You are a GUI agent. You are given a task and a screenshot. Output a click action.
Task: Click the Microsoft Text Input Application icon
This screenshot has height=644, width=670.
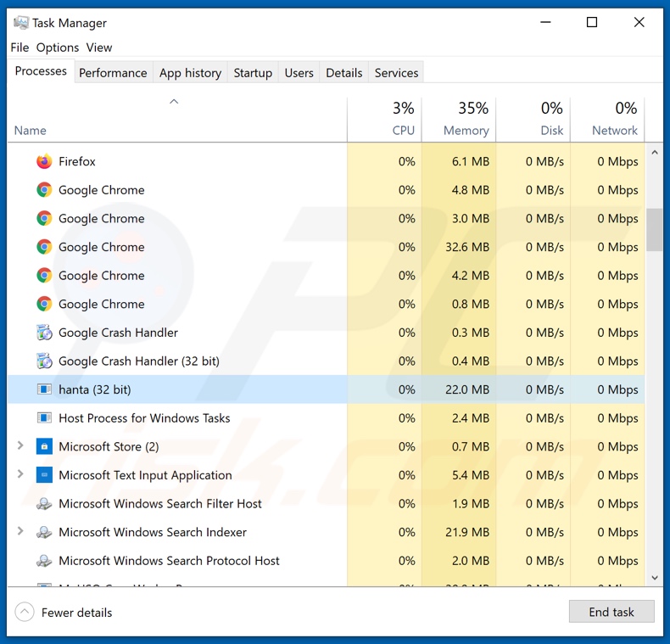click(x=44, y=475)
